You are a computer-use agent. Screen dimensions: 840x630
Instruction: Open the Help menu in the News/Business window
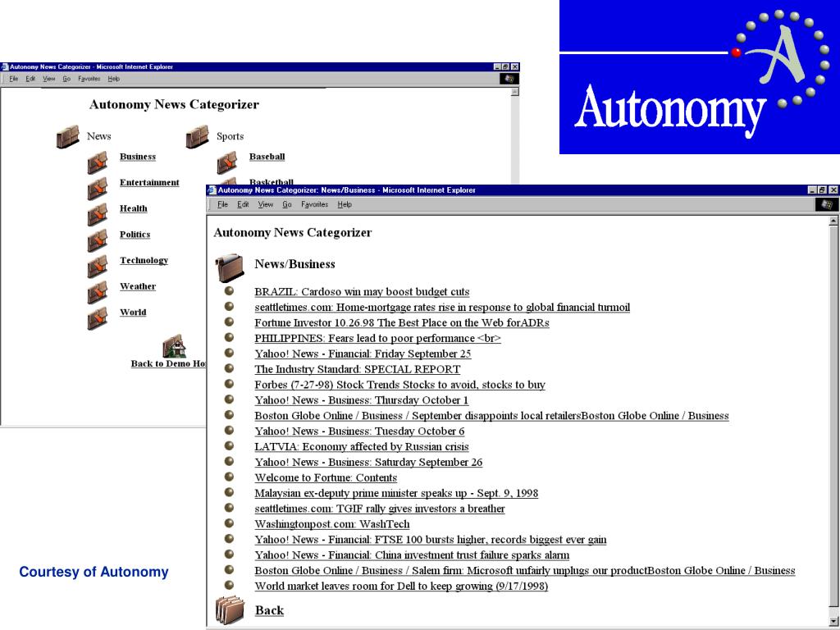[345, 204]
